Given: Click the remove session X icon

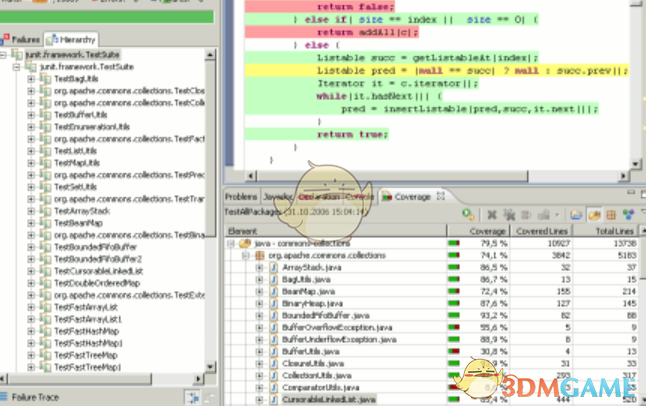Looking at the screenshot, I should tap(493, 214).
